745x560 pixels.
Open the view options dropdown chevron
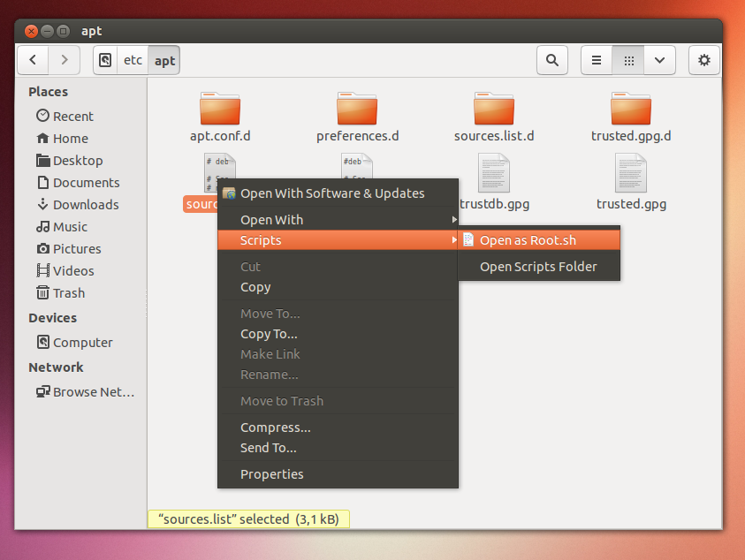point(658,60)
